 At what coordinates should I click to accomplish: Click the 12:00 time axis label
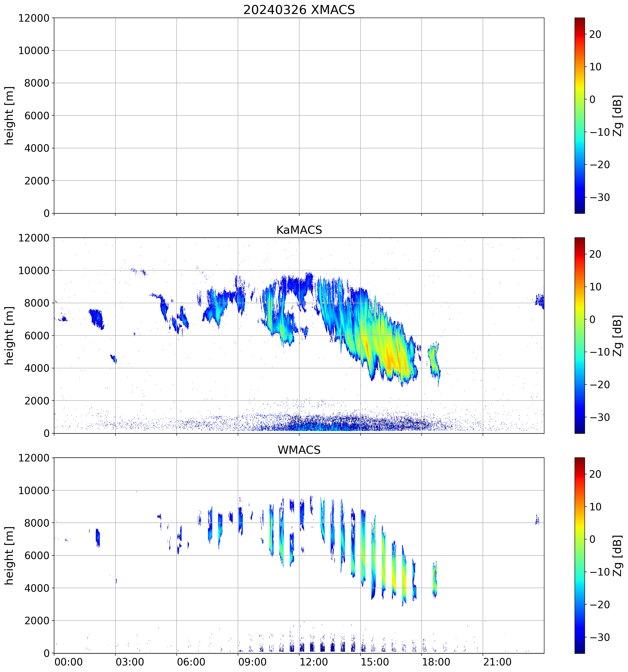click(x=313, y=662)
